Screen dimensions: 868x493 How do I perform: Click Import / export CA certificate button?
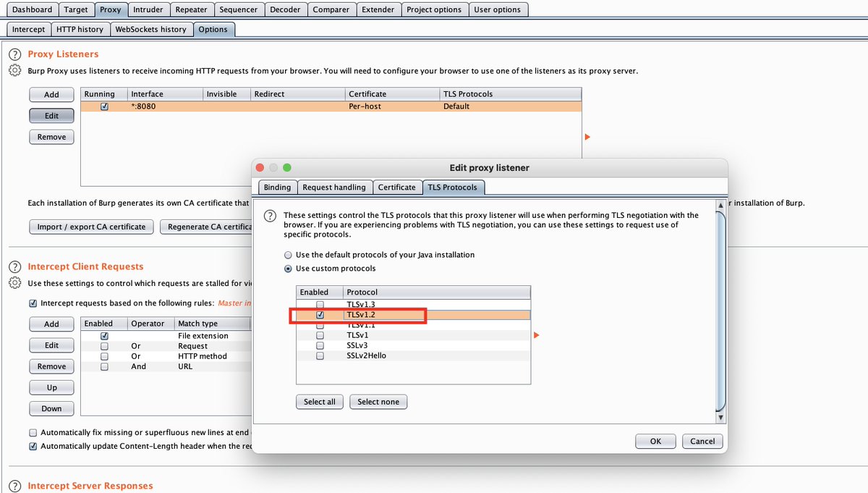(x=92, y=227)
